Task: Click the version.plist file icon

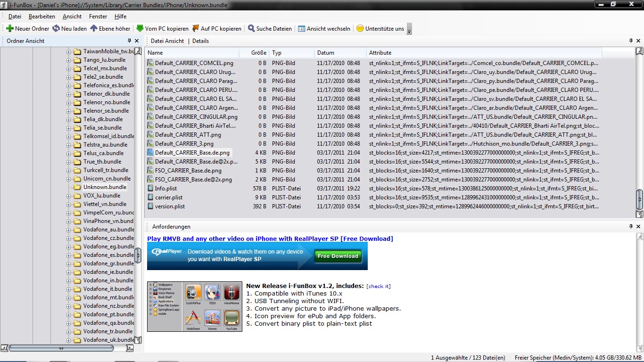Action: (150, 206)
